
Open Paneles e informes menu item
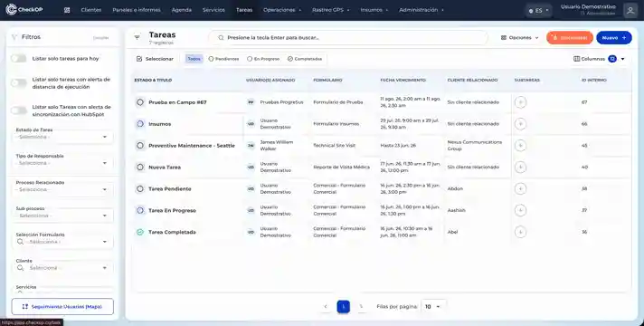[x=137, y=10]
